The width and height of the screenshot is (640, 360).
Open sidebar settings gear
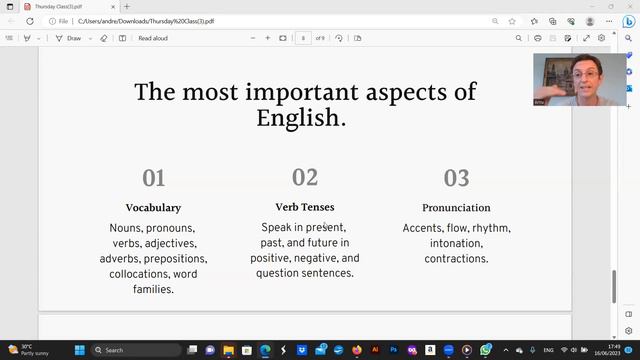[629, 331]
